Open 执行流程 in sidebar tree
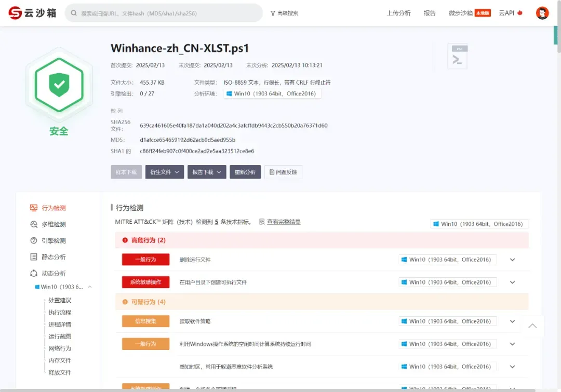 [60, 312]
